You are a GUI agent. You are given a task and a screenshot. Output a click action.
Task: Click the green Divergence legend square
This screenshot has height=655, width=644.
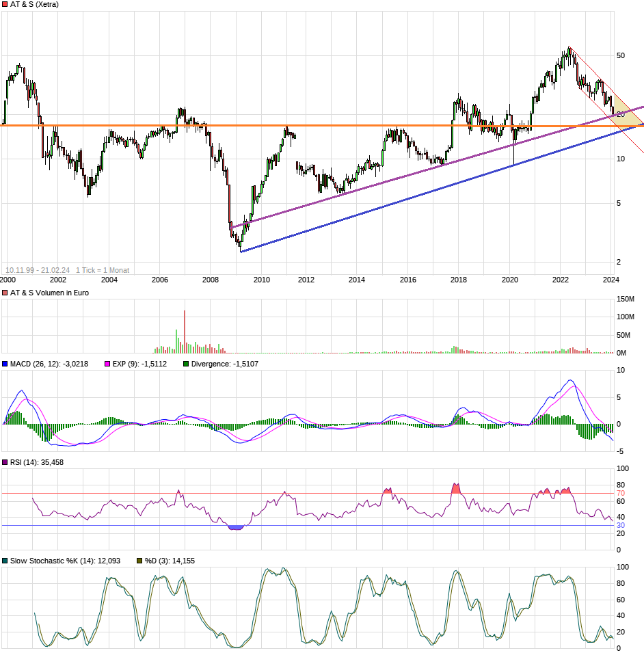coord(186,364)
